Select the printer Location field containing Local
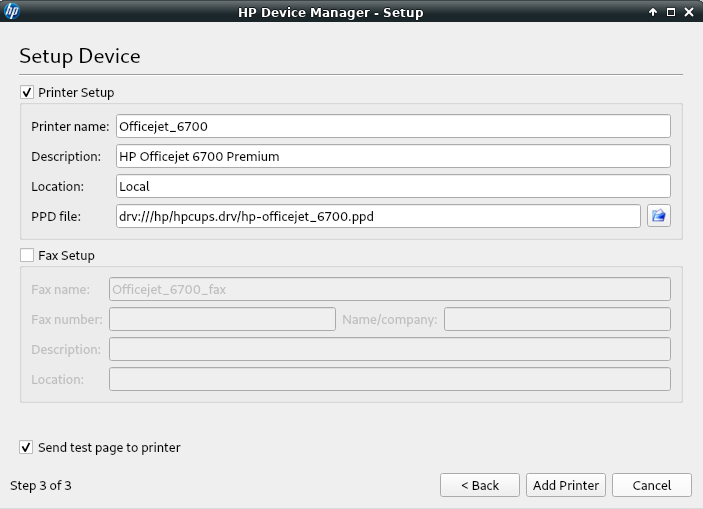Viewport: 703px width, 509px height. (392, 186)
